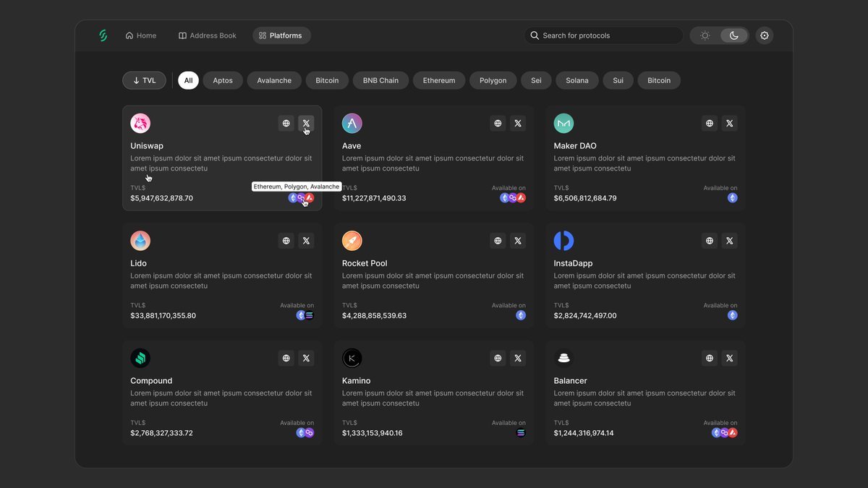Click Ethereum chain icon on Maker DAO card
Screen dimensions: 868x488
click(x=733, y=198)
